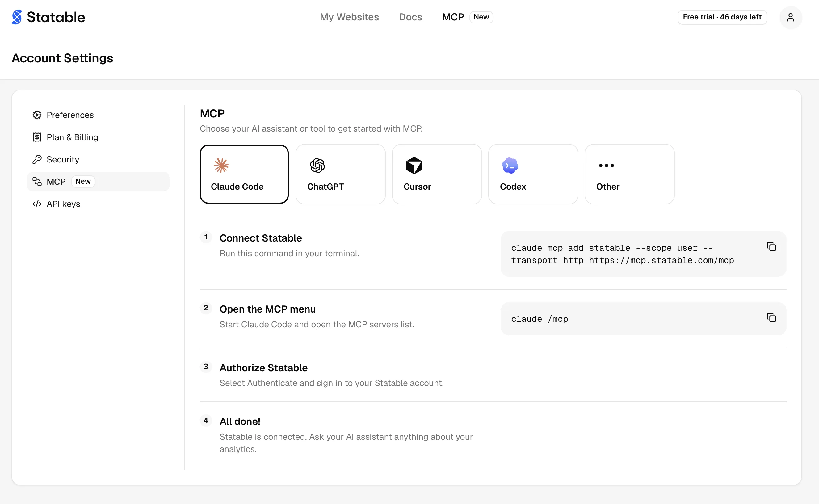Click the 'Connect Statable' step heading
The image size is (819, 504).
(x=261, y=238)
